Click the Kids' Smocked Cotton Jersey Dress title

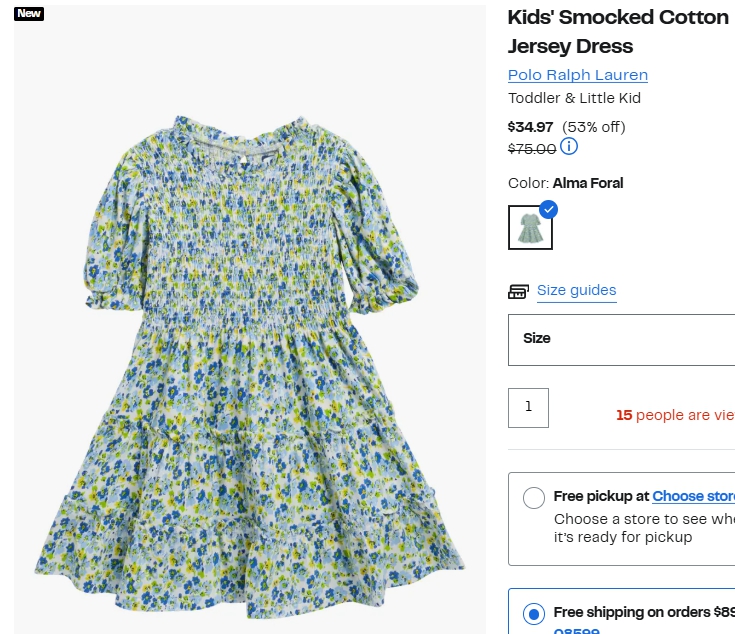[618, 31]
